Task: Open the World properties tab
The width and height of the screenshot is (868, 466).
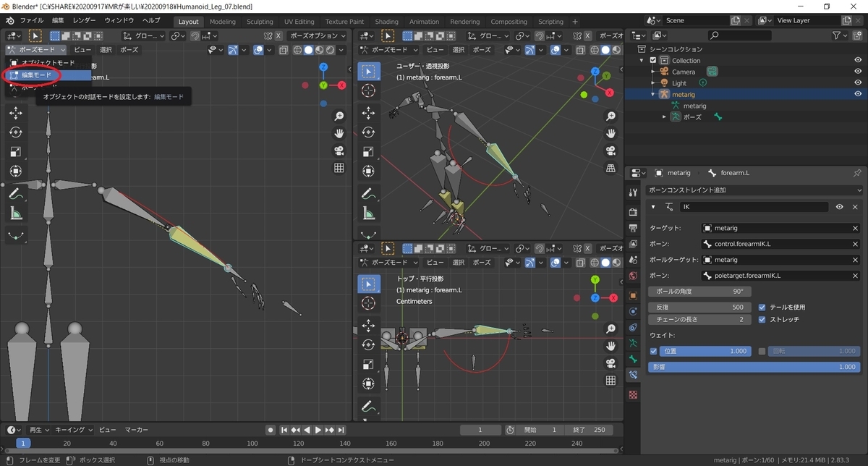Action: [x=634, y=276]
